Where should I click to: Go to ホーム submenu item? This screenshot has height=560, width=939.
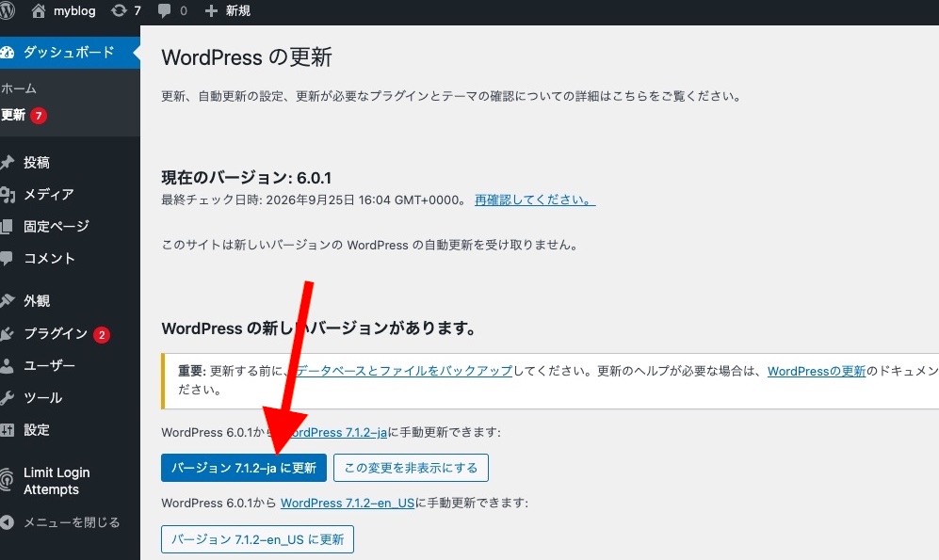19,88
